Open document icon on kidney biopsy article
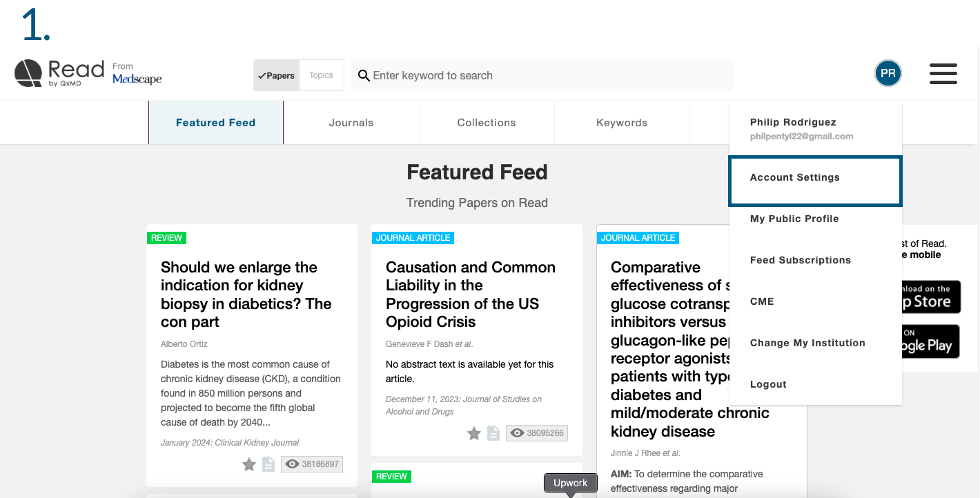The height and width of the screenshot is (498, 980). 268,464
